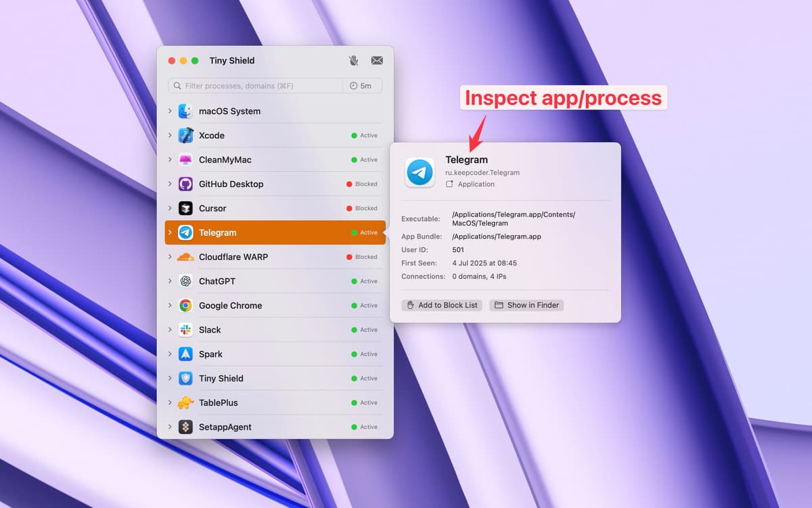Toggle the Active status for Google Chrome
Image resolution: width=812 pixels, height=508 pixels.
tap(365, 305)
